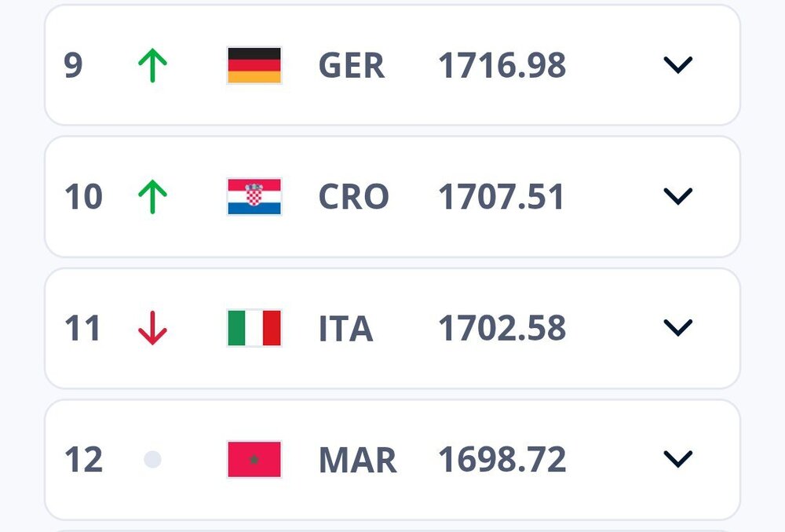Select the GER team code
This screenshot has width=785, height=532.
click(x=351, y=66)
